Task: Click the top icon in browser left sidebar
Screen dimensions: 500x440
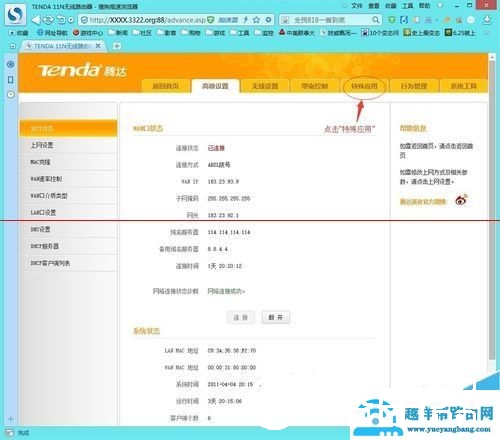Action: point(11,64)
